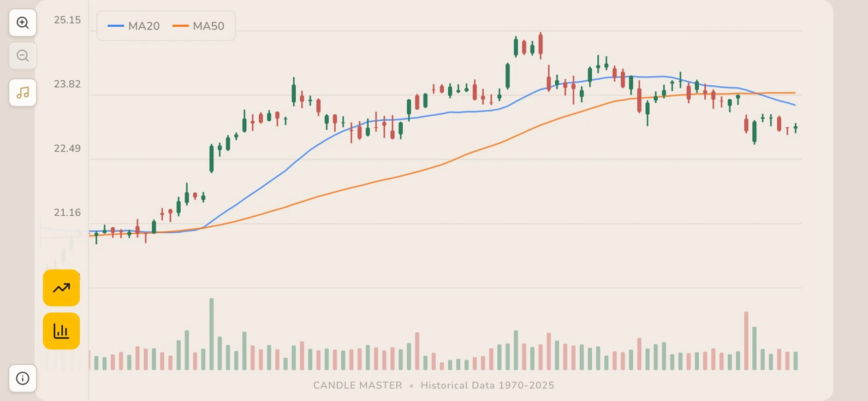Expand the legend box in the chart corner
The width and height of the screenshot is (868, 401).
tap(166, 26)
